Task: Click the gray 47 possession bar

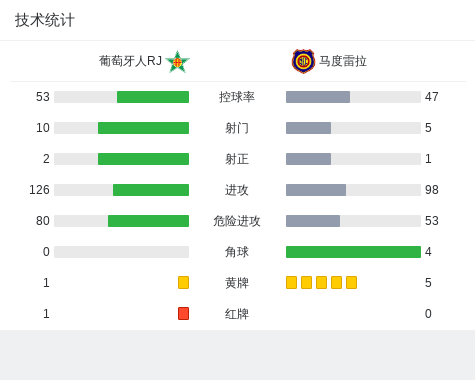Action: 318,97
